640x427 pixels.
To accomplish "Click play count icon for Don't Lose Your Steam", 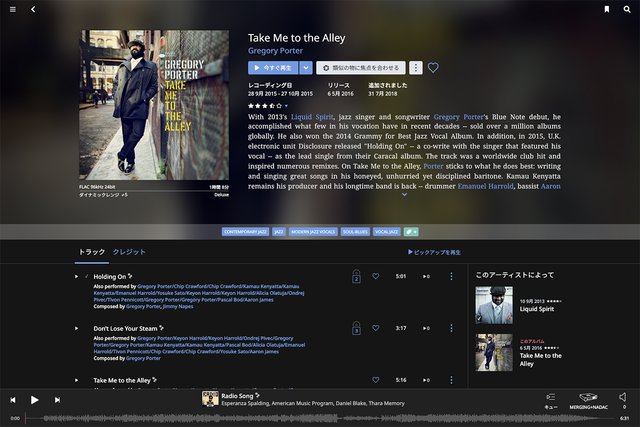I will pos(426,328).
